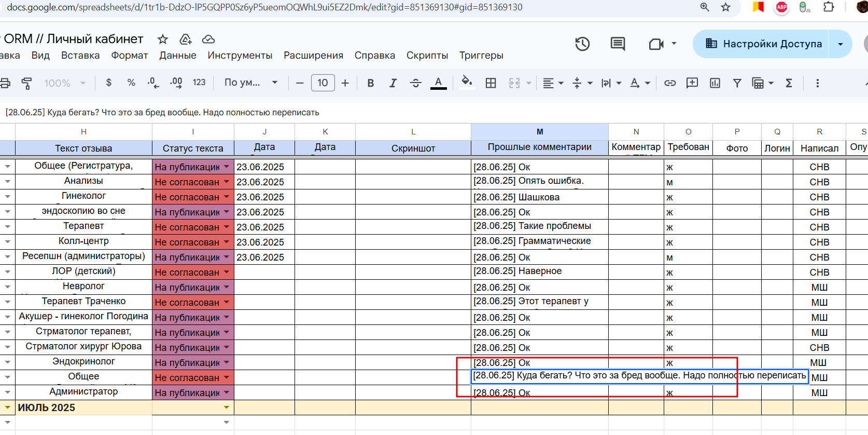Screen dimensions: 868x435
Task: Select the Гинеколог cell
Action: click(x=83, y=196)
